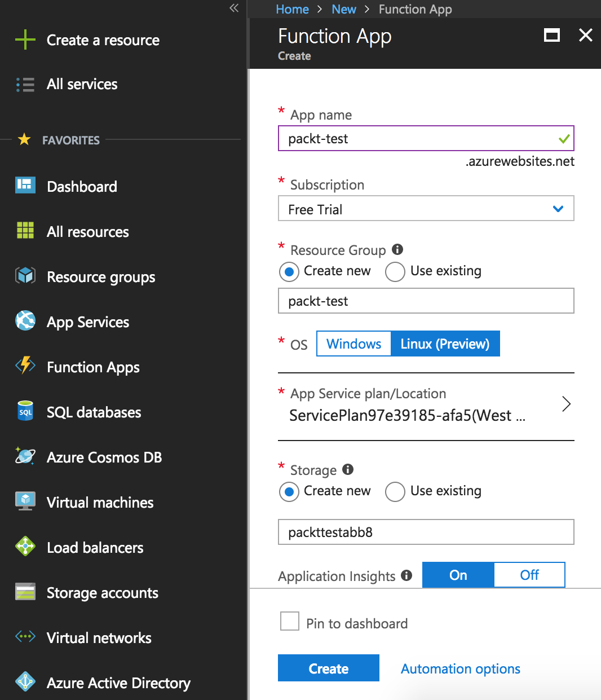
Task: Click the Resource Group info icon
Action: click(x=397, y=249)
